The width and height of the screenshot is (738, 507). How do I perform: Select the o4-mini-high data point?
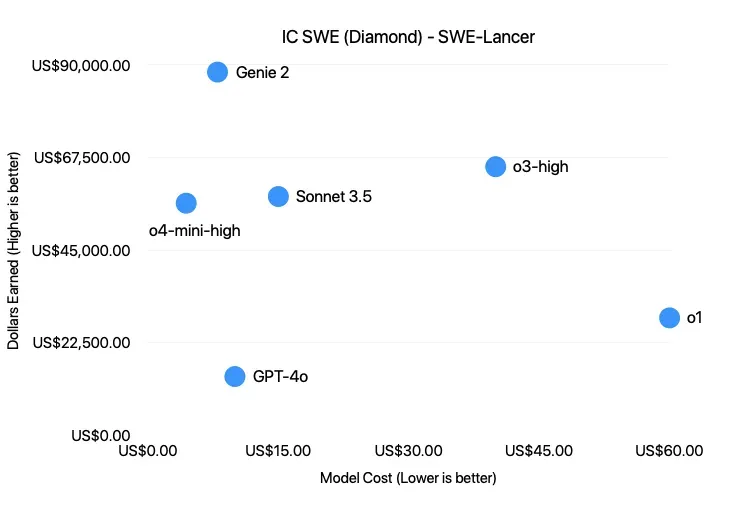(186, 203)
